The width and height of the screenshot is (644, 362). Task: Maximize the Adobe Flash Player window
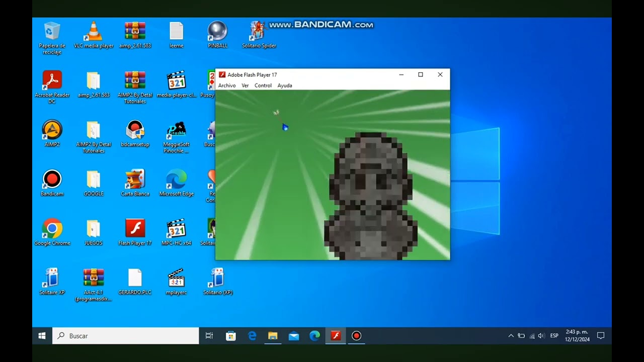click(x=421, y=75)
